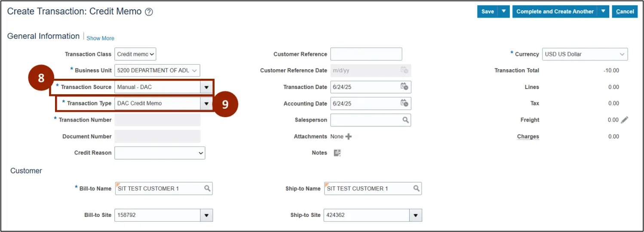Viewport: 644px width, 232px height.
Task: Open the Notes icon
Action: [x=337, y=153]
